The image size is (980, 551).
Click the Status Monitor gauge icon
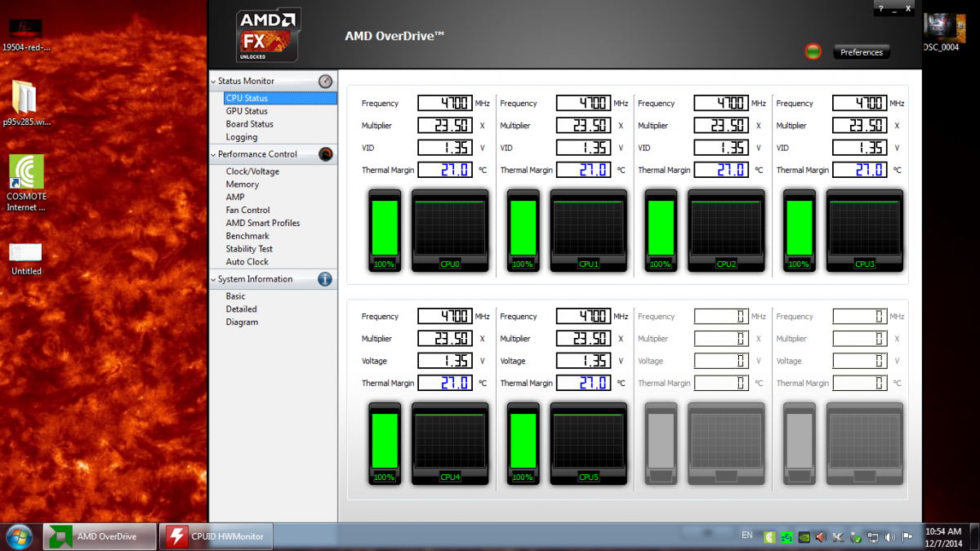(326, 81)
